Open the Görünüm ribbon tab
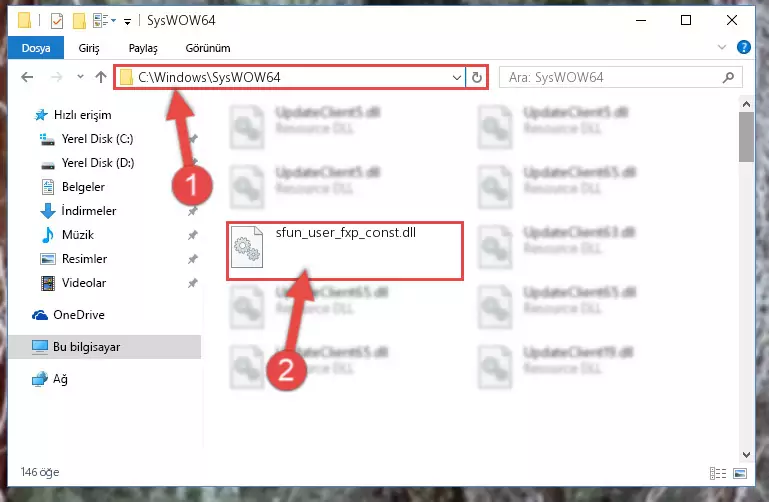The image size is (769, 502). (208, 48)
